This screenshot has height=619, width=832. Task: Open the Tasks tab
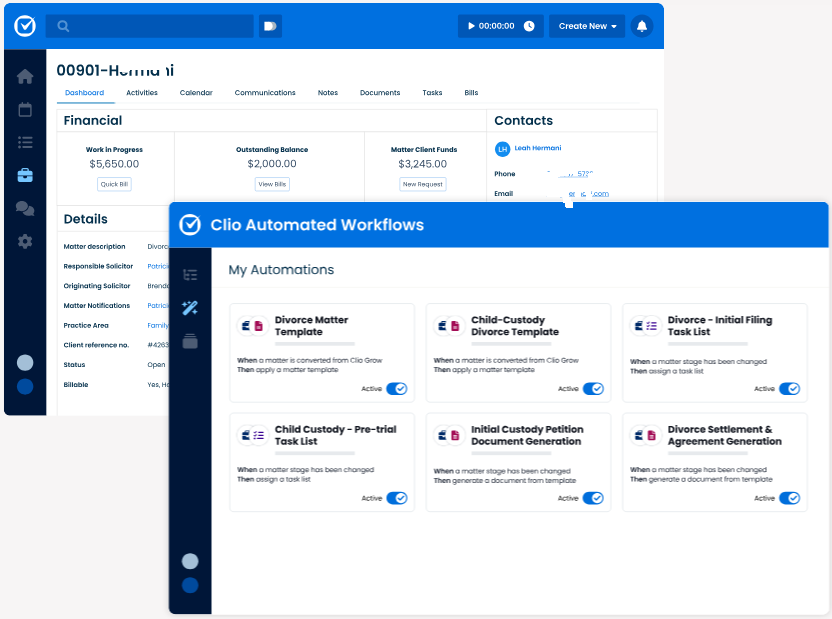432,92
